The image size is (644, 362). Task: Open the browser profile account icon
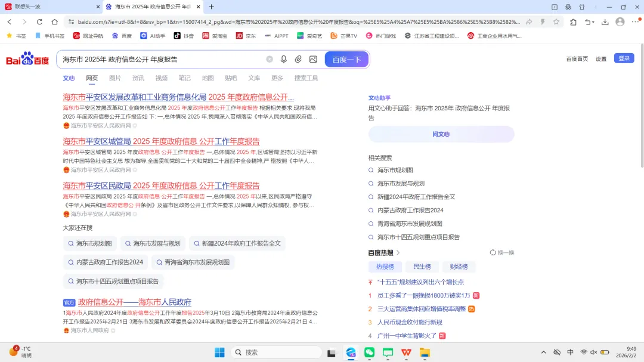620,22
